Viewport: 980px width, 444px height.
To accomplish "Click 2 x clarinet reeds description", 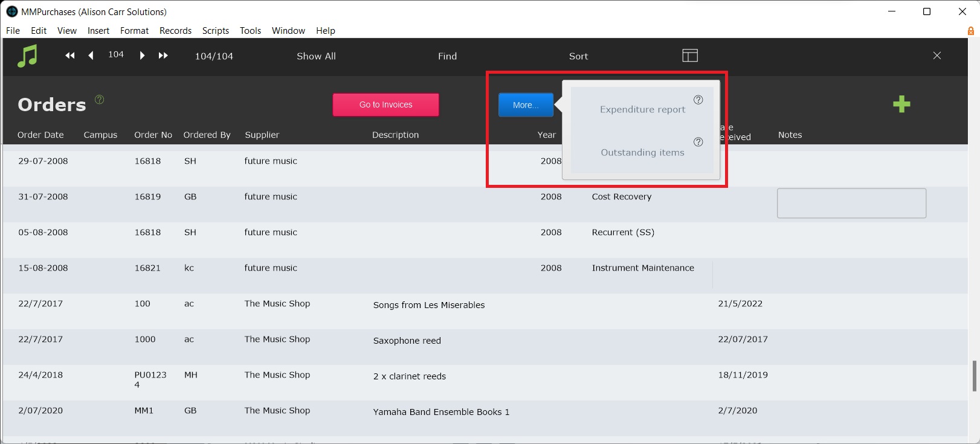I will point(410,376).
